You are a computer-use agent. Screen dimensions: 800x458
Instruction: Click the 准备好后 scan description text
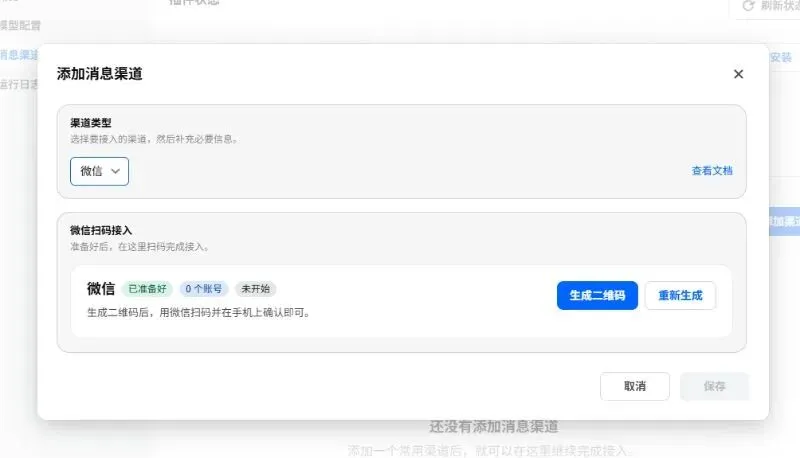click(x=140, y=247)
